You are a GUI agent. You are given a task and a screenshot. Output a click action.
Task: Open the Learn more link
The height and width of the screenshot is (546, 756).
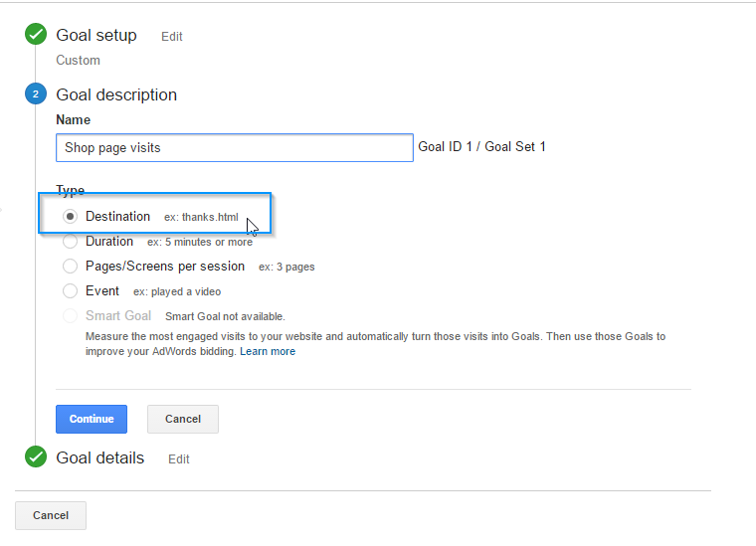[x=268, y=351]
